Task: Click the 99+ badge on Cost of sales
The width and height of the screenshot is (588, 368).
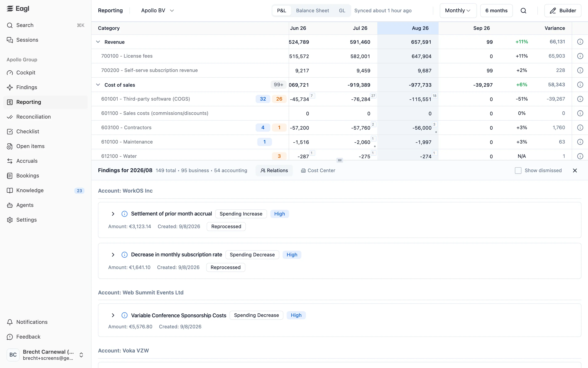Action: (278, 85)
